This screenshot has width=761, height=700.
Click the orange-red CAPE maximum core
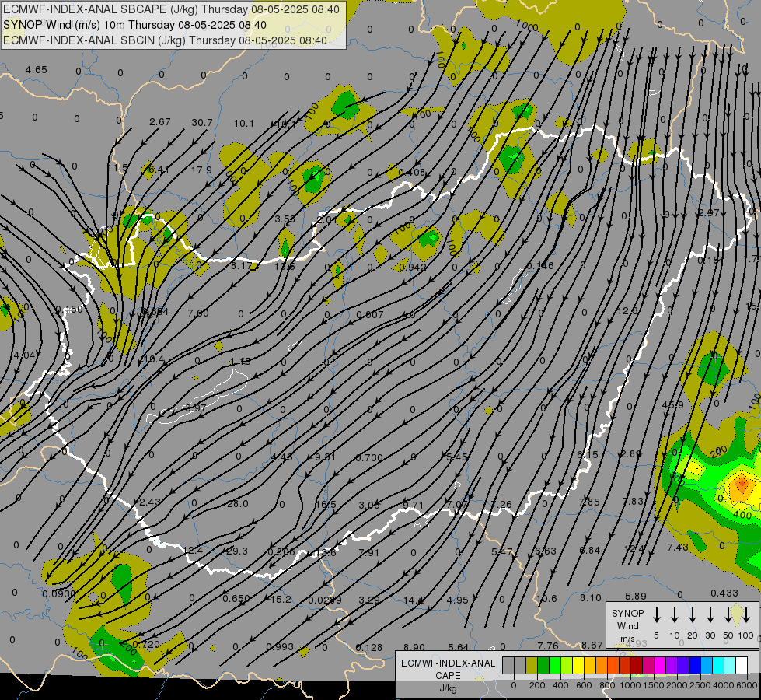[742, 484]
